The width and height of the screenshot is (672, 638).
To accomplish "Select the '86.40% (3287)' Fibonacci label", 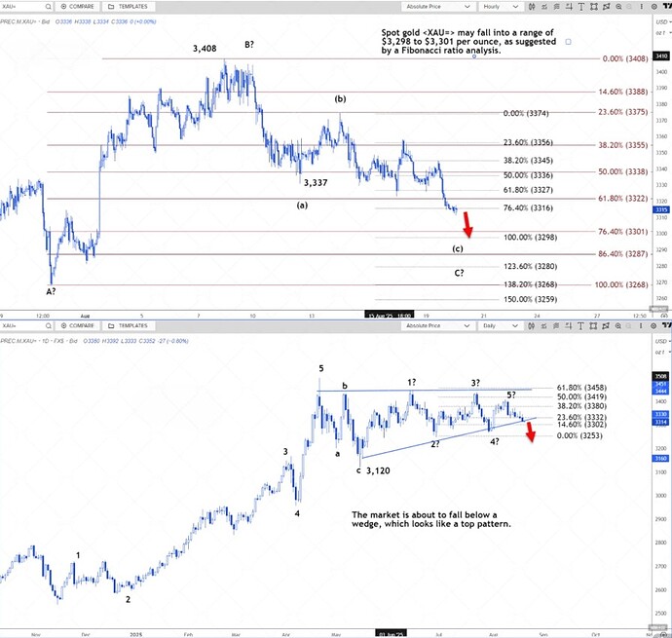I will (623, 254).
